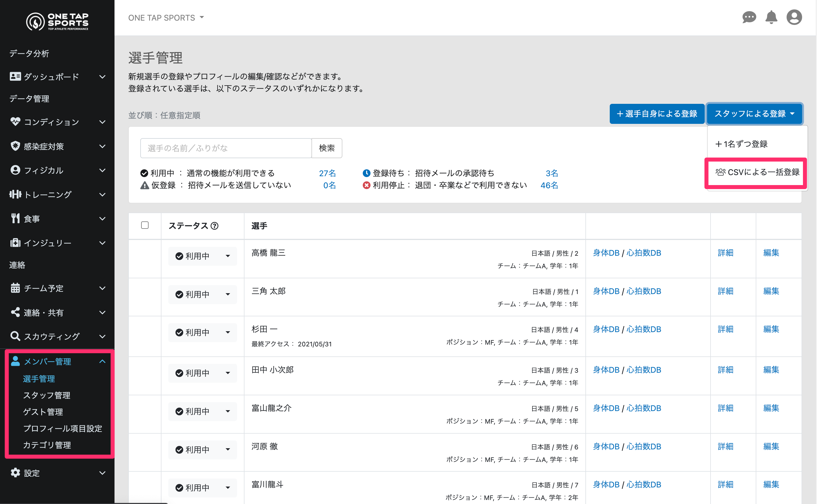Open the notifications bell

[x=771, y=17]
